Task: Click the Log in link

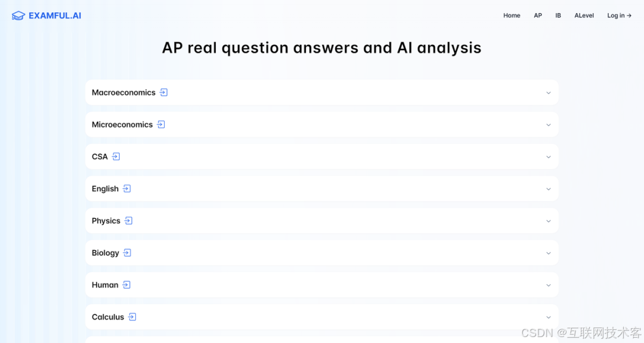Action: coord(620,15)
